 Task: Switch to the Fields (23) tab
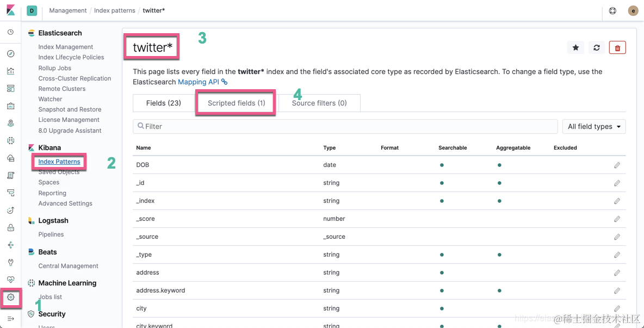(x=164, y=103)
